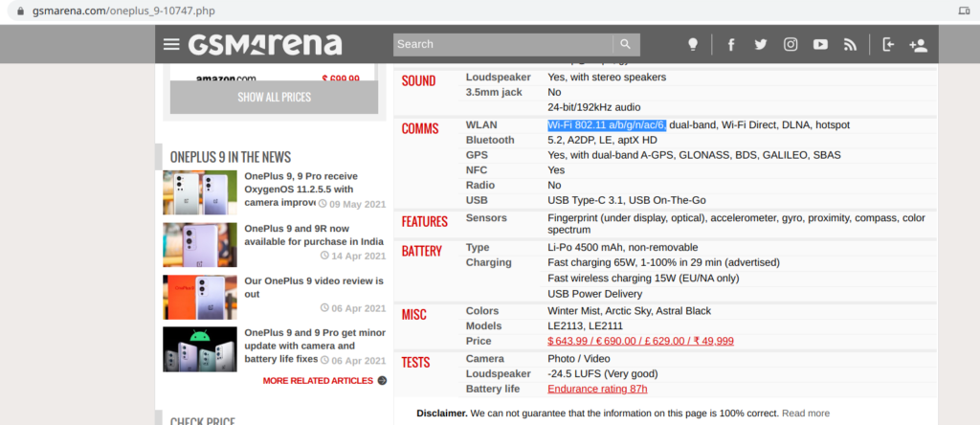Open the Instagram icon link
The width and height of the screenshot is (980, 425).
coord(791,44)
